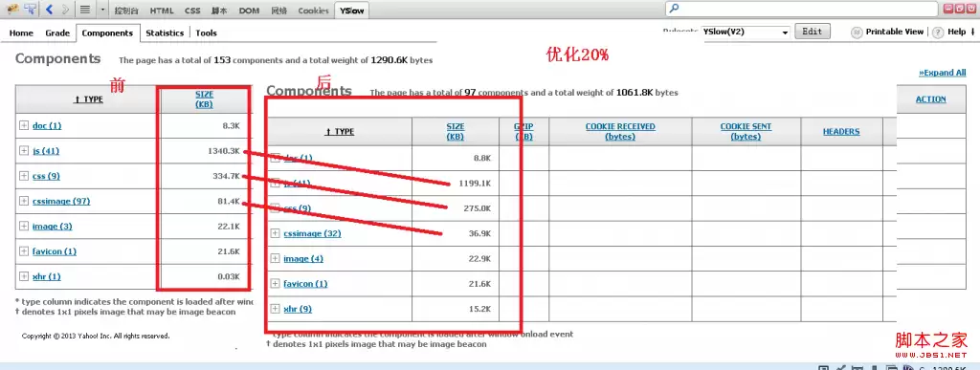Click the Firebug bug icon
Screen dimensions: 980x370
12,10
